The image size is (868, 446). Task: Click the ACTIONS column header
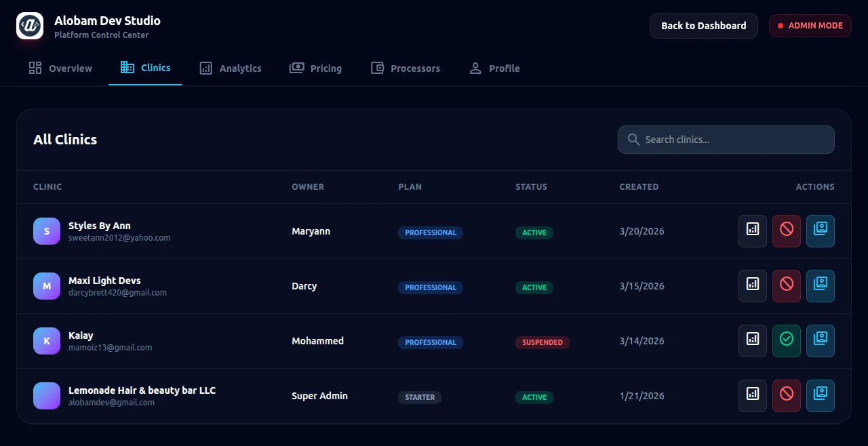815,187
